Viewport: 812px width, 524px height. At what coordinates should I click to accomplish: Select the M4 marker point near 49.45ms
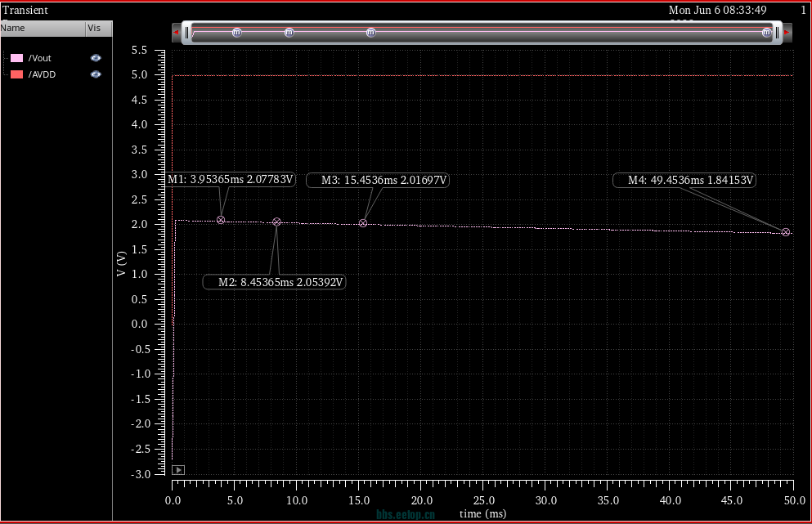click(786, 232)
